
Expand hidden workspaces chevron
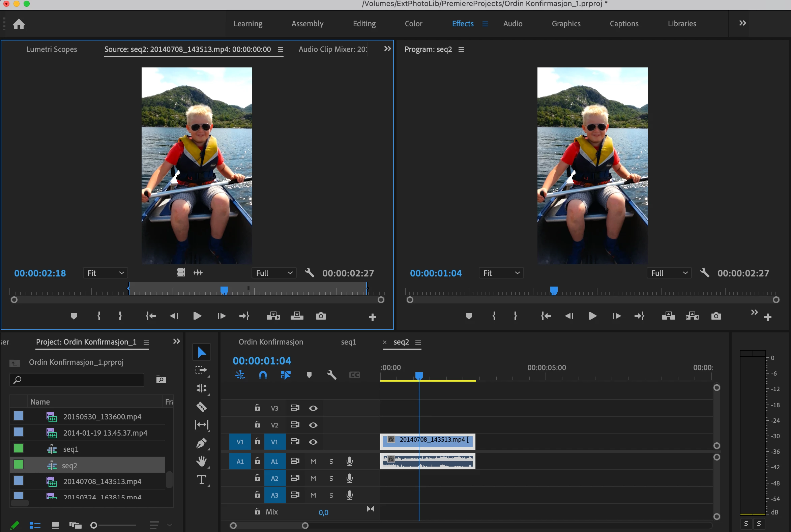click(742, 23)
